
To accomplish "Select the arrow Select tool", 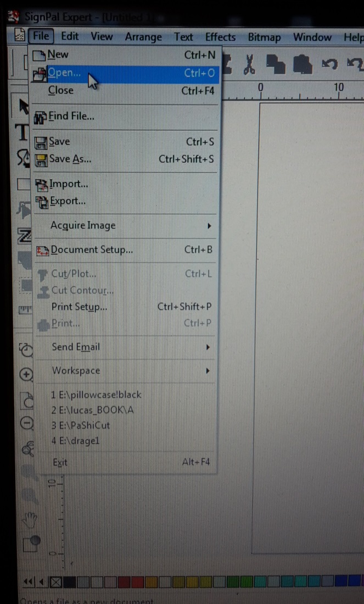I will 24,107.
